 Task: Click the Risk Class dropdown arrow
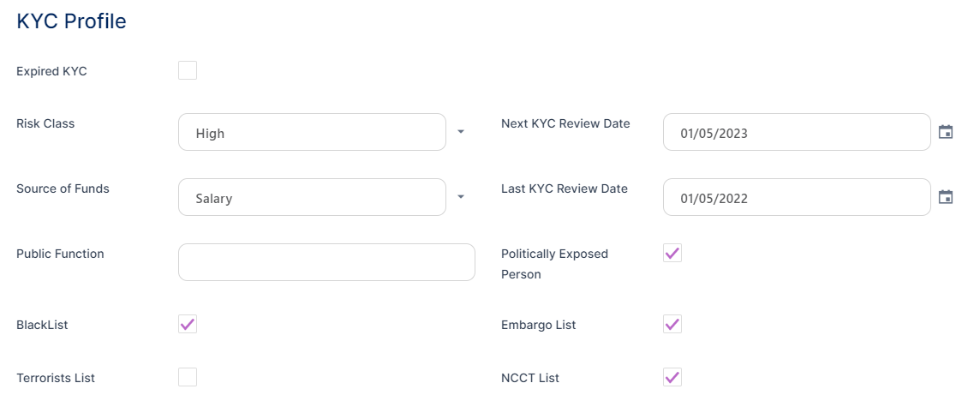tap(460, 132)
